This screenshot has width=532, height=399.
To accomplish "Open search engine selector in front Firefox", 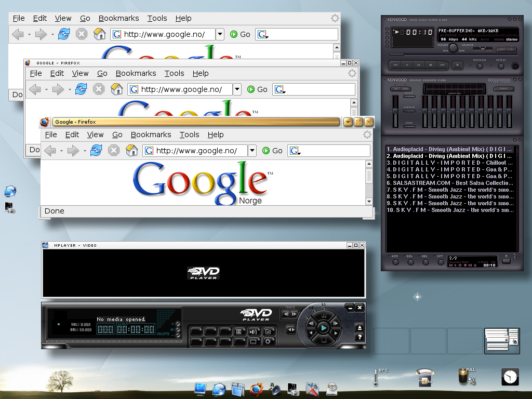I will (295, 151).
